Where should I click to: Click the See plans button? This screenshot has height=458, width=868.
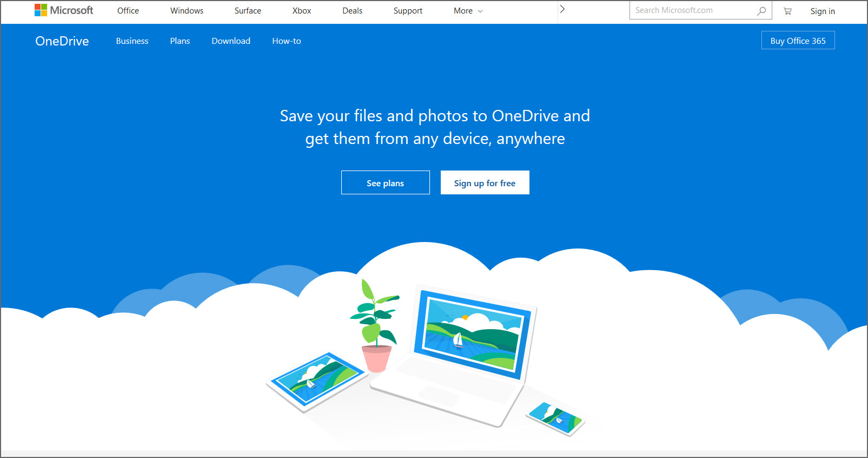386,183
